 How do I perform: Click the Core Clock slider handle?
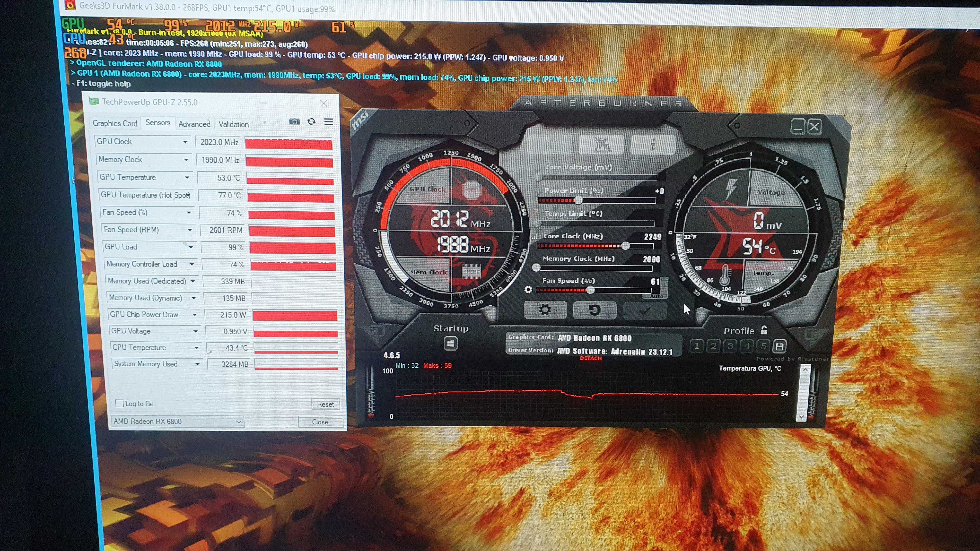click(x=625, y=246)
